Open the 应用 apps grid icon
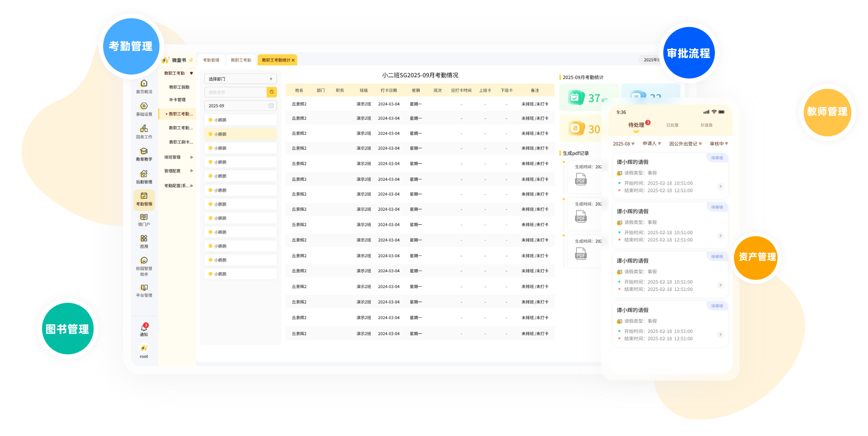 pyautogui.click(x=144, y=239)
